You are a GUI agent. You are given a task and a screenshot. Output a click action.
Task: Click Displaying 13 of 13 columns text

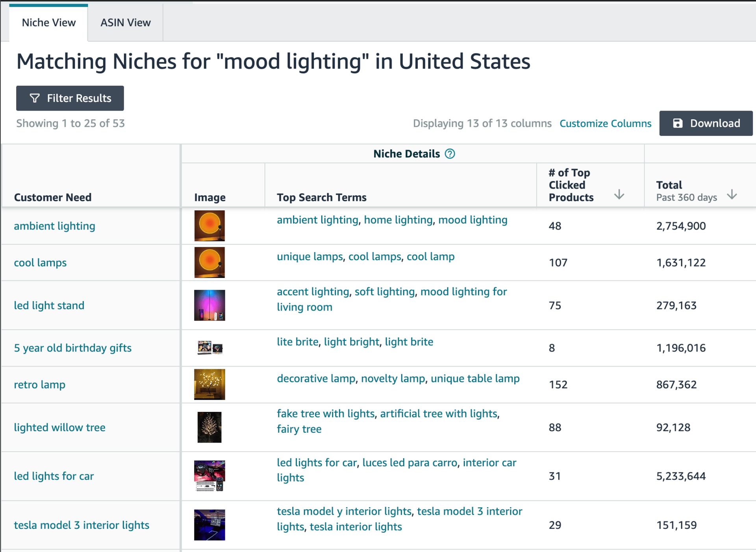482,123
